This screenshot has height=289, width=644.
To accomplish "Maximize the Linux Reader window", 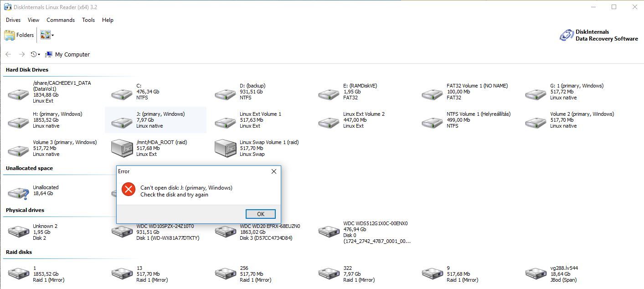I will (613, 7).
